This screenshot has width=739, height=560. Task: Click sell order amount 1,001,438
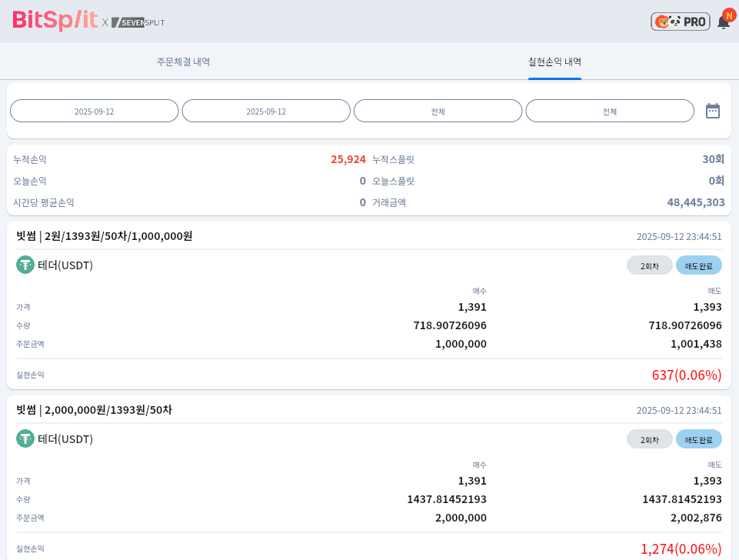[x=696, y=344]
